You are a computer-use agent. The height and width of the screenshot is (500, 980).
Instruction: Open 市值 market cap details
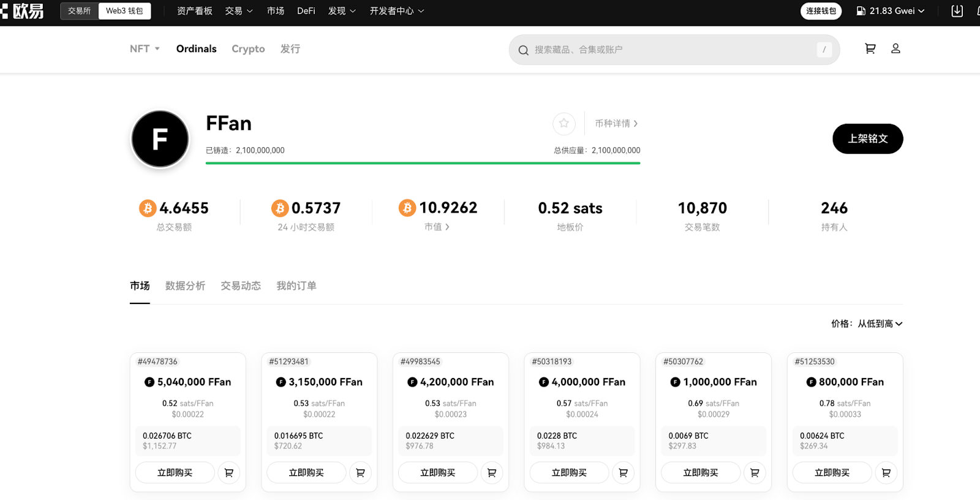pos(437,227)
